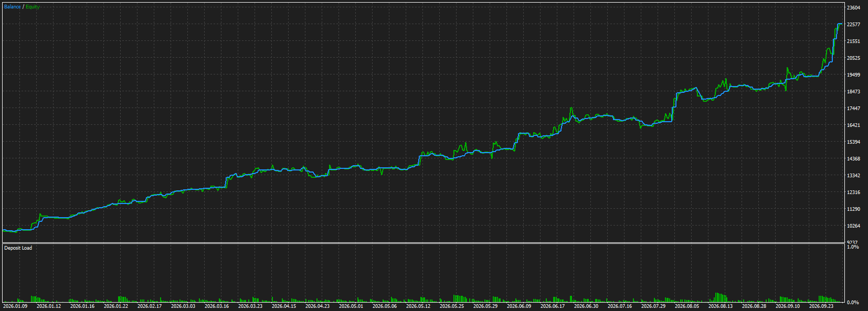Click the 2026.01.16 date label
Image resolution: width=868 pixels, height=311 pixels.
[x=82, y=306]
